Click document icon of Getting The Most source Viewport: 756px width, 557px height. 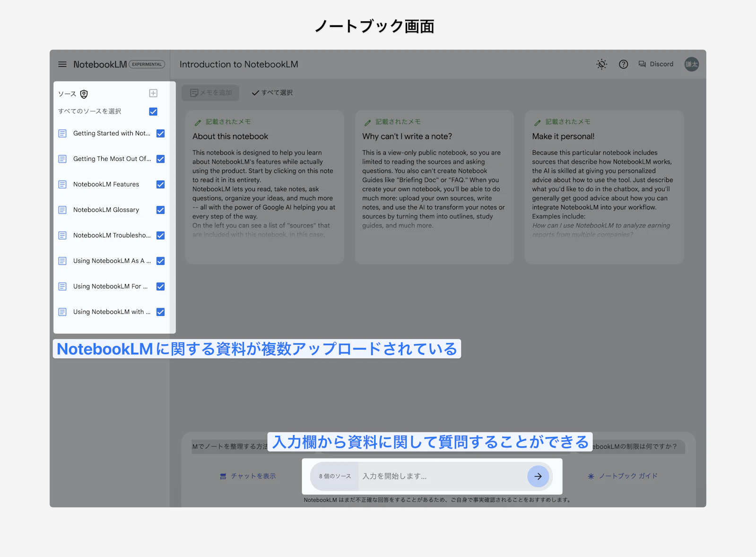pos(62,159)
